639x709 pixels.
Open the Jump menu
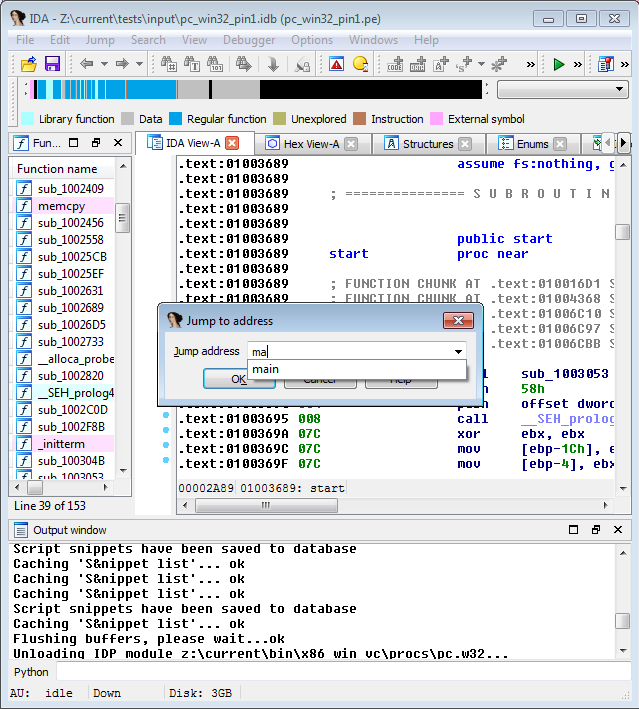coord(100,40)
